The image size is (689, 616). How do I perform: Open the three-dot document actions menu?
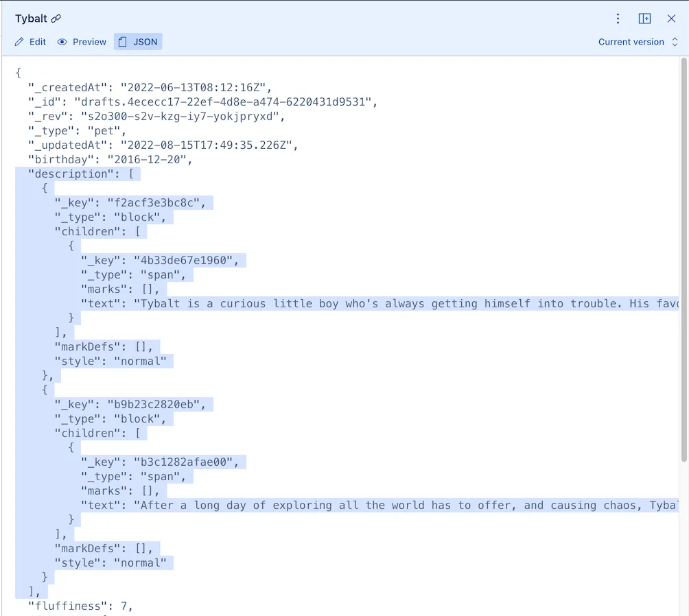[x=618, y=19]
